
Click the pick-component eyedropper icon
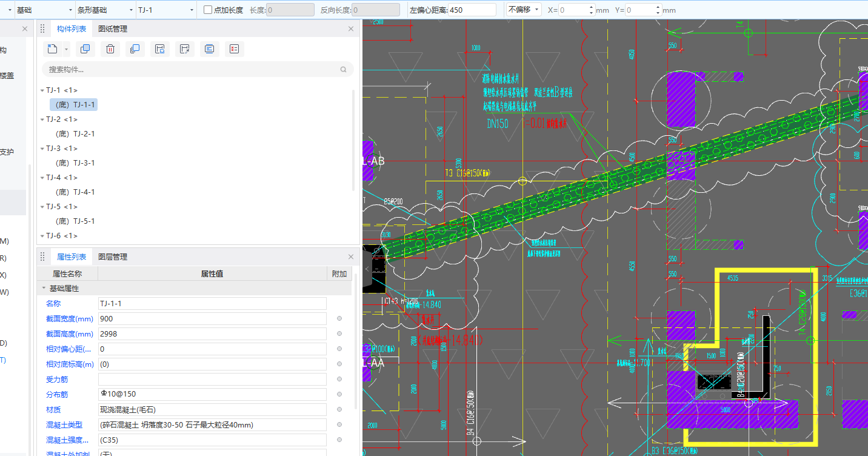[184, 49]
